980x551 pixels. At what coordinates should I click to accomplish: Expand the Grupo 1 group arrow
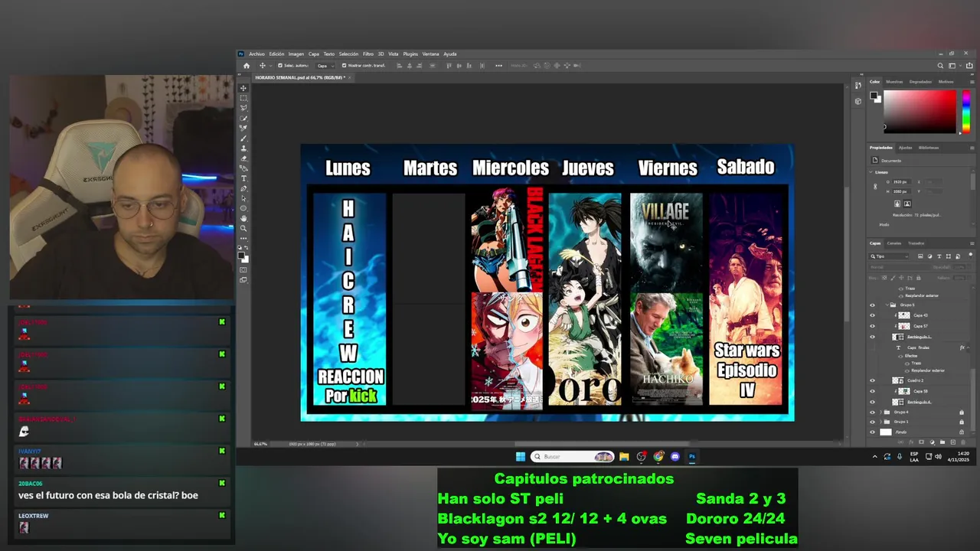click(880, 422)
